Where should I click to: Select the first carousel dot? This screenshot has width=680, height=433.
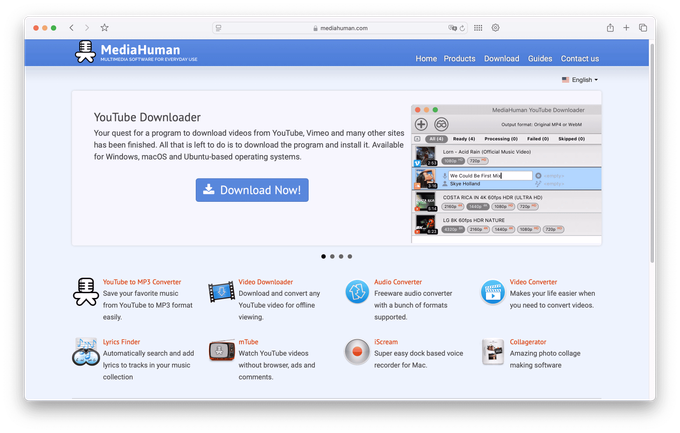click(x=324, y=256)
